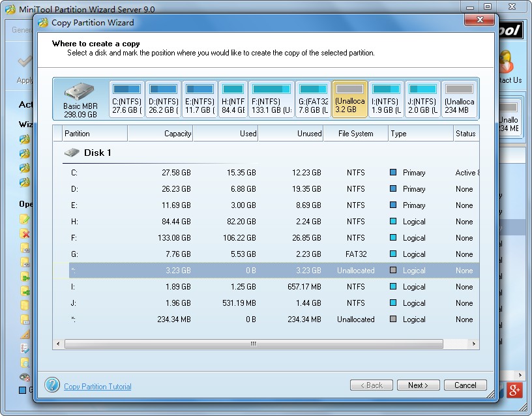Close the Copy Partition Wizard dialog

coord(479,20)
